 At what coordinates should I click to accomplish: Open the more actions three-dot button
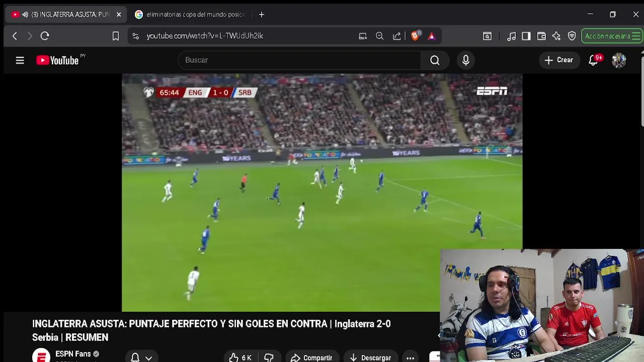pos(411,357)
